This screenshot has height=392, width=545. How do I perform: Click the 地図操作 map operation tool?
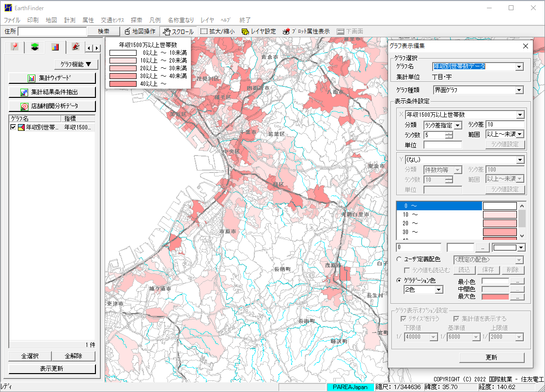(140, 31)
